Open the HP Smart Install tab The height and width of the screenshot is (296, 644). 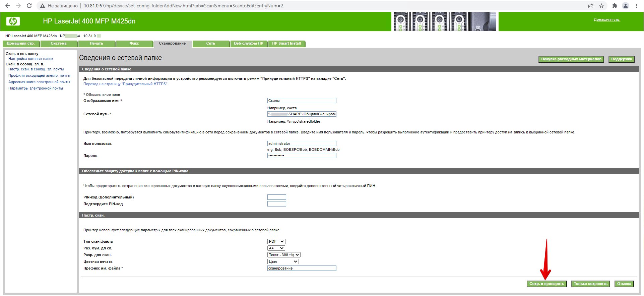click(286, 44)
